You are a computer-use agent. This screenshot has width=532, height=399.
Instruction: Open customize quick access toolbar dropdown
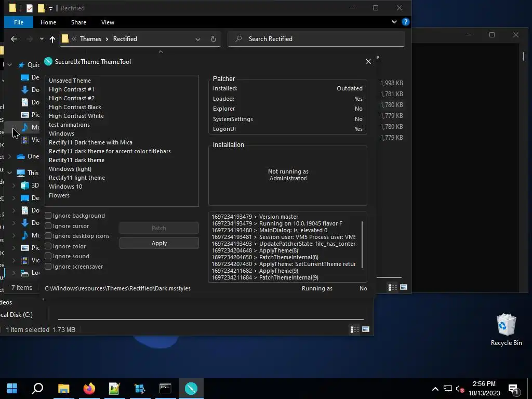point(50,8)
